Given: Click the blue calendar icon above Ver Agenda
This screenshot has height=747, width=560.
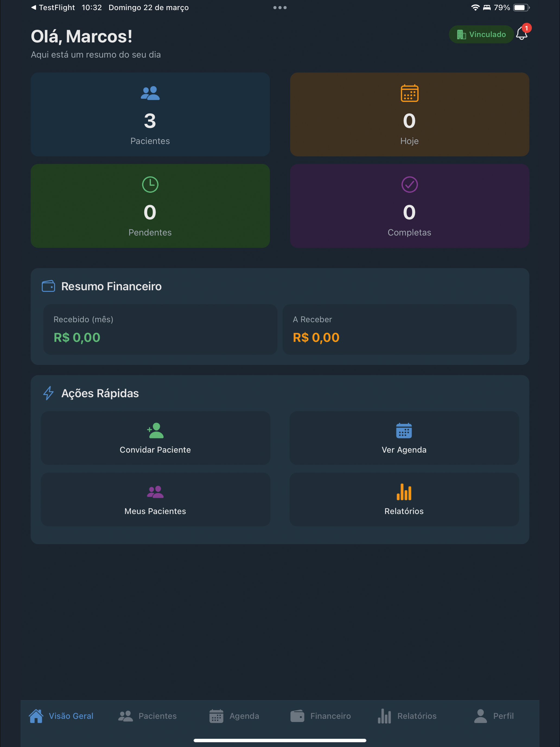Looking at the screenshot, I should [x=404, y=431].
